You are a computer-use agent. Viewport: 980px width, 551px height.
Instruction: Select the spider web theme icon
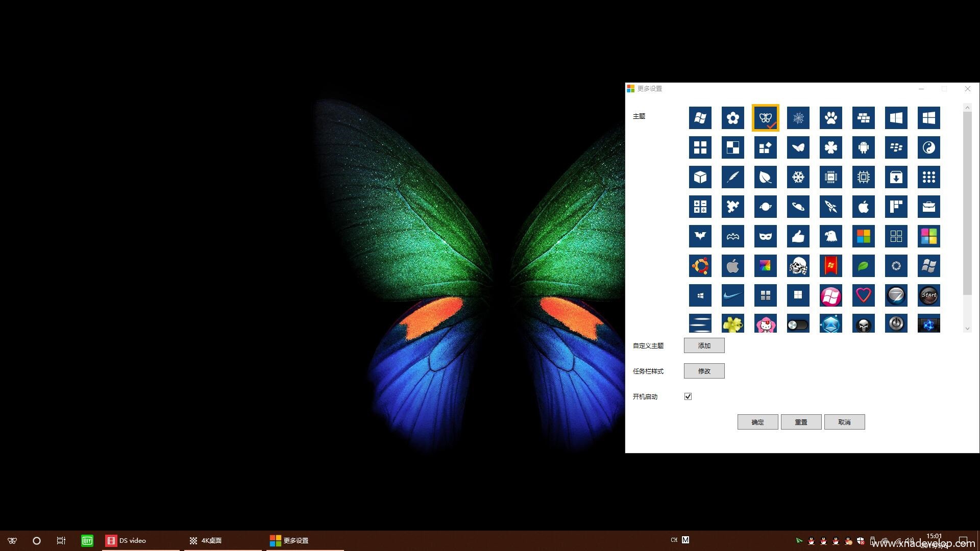(x=798, y=118)
